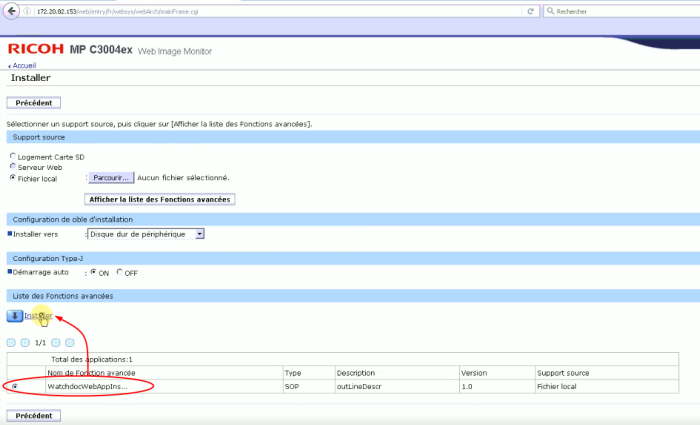This screenshot has width=700, height=425.
Task: Click Parcourir to browse for a file
Action: [110, 177]
